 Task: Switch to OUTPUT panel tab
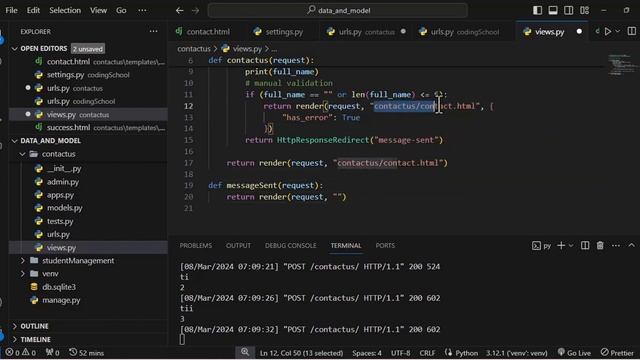tap(238, 246)
